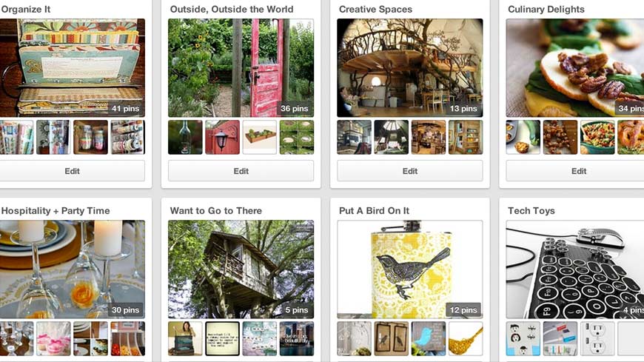Open the Put A Bird On It title

pos(374,211)
